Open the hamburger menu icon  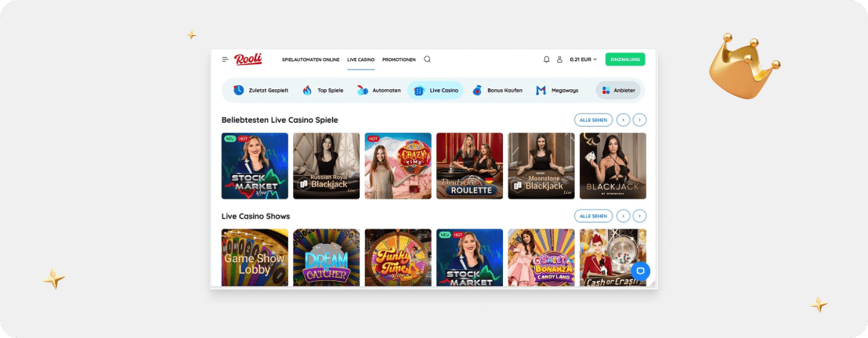pos(226,59)
